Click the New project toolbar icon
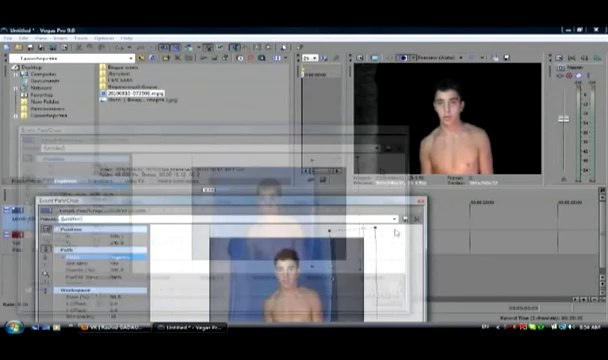This screenshot has width=608, height=360. (7, 47)
